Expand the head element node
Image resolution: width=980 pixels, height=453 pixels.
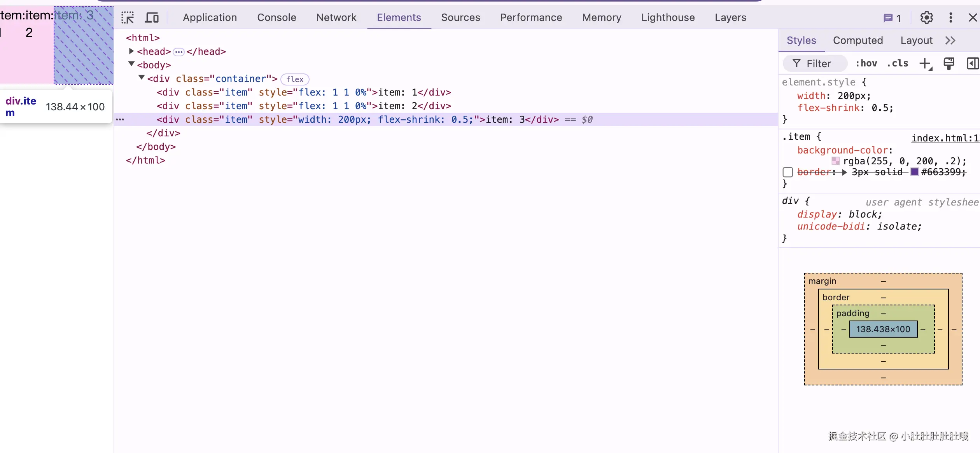[131, 51]
